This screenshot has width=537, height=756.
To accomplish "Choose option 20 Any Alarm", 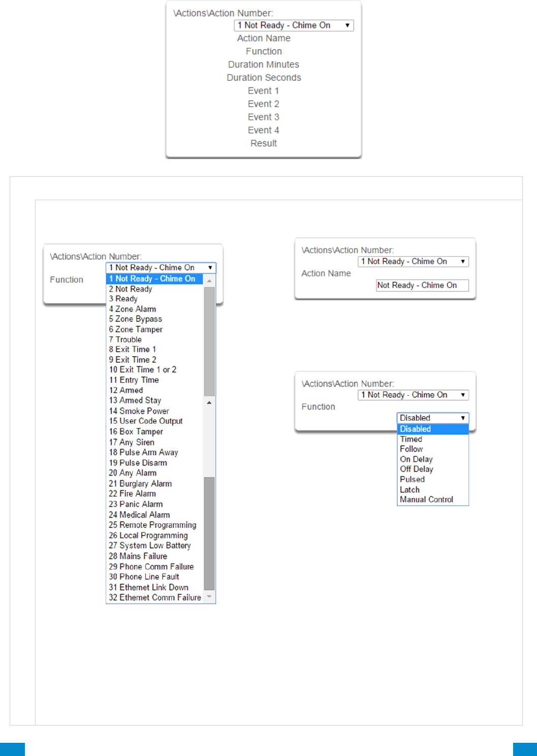I will [154, 473].
